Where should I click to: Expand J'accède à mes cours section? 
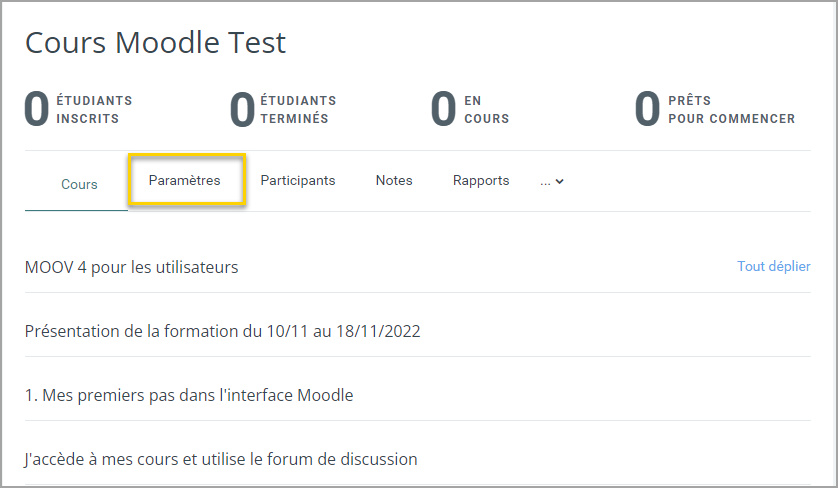221,459
